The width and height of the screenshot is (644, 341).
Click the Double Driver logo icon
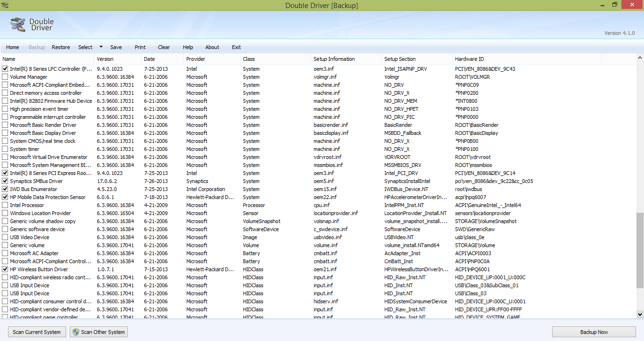(18, 25)
